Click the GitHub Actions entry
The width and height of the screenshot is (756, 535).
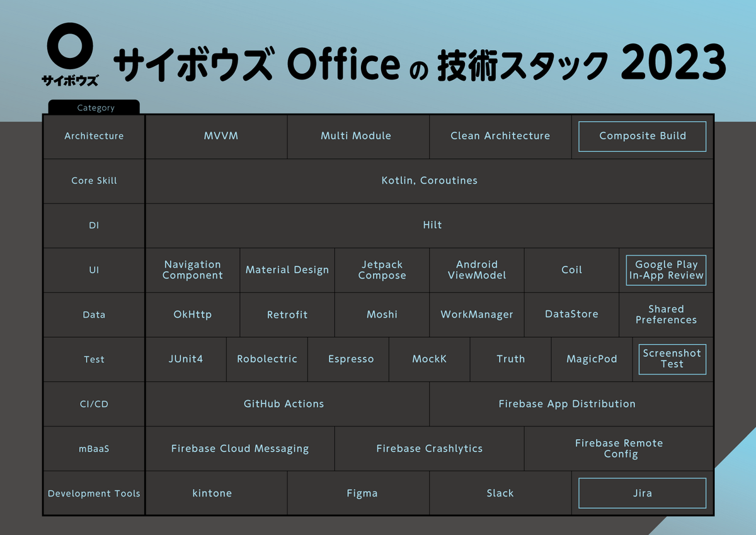[x=283, y=404]
